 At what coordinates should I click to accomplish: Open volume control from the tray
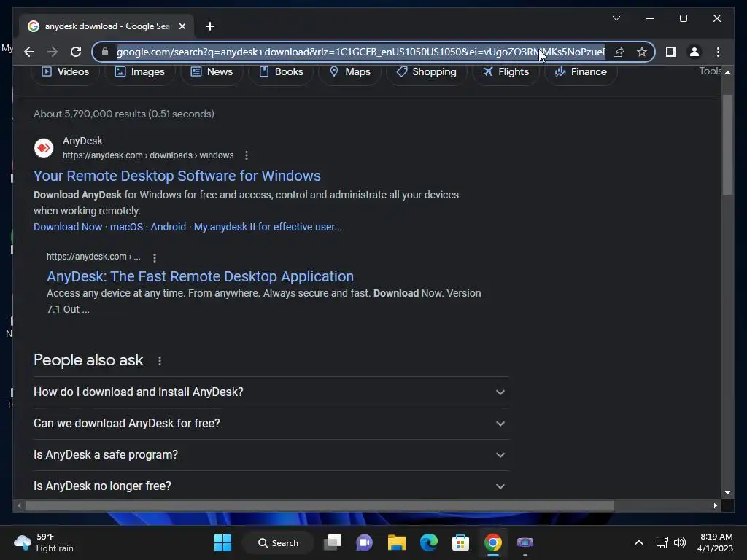680,542
